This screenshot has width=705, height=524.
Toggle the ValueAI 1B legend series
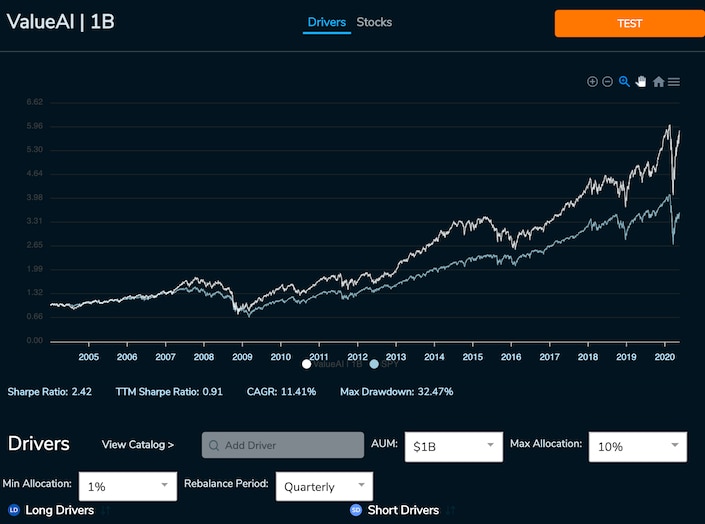tap(333, 364)
